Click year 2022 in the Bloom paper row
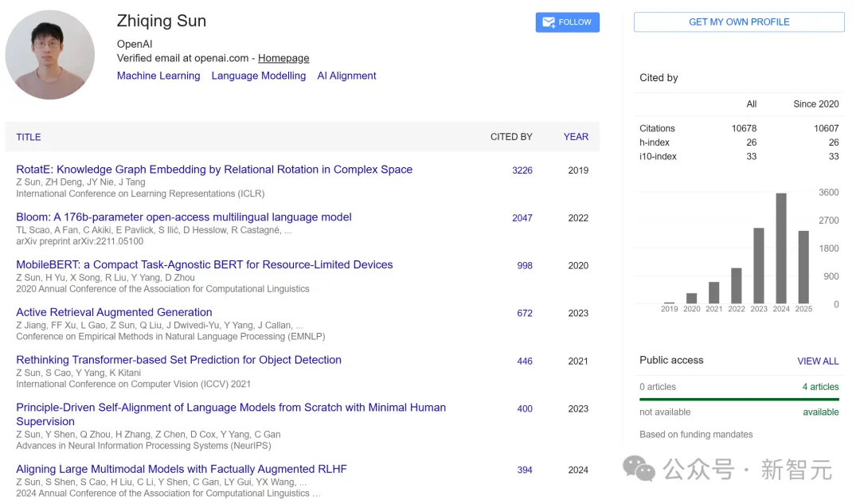860x504 pixels. tap(578, 218)
